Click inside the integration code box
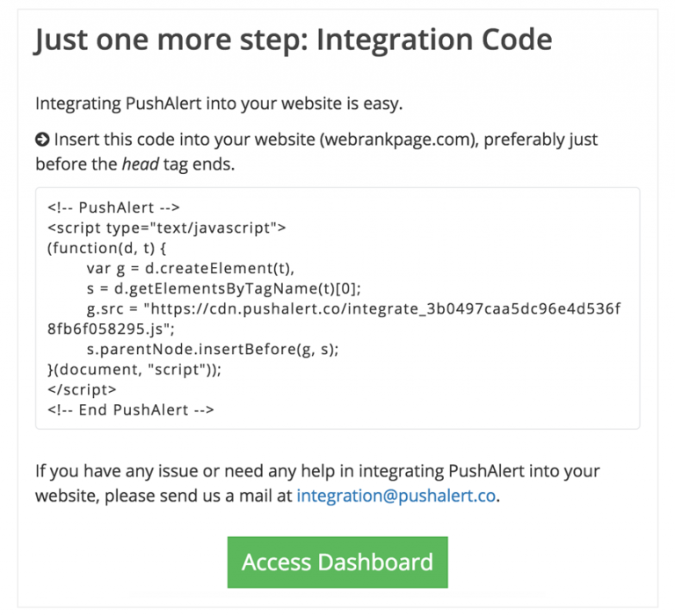The image size is (675, 616). [x=337, y=308]
